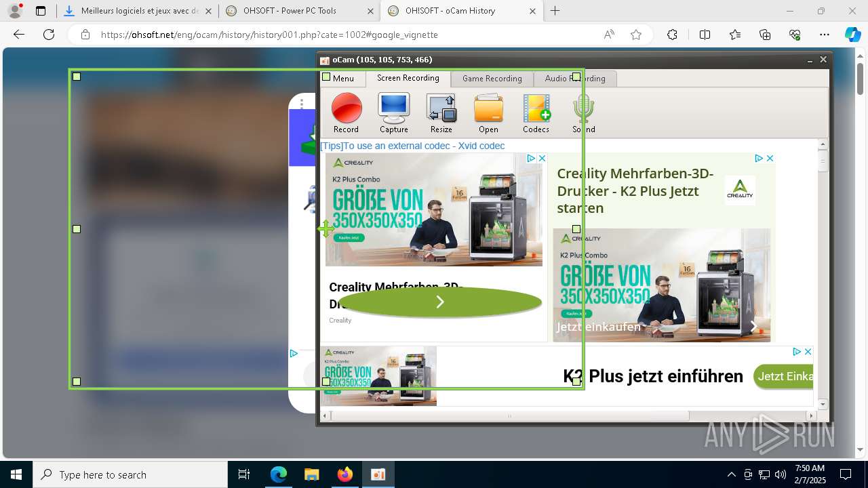This screenshot has width=868, height=488.
Task: Close the bottom K2 Plus banner ad
Action: (808, 352)
